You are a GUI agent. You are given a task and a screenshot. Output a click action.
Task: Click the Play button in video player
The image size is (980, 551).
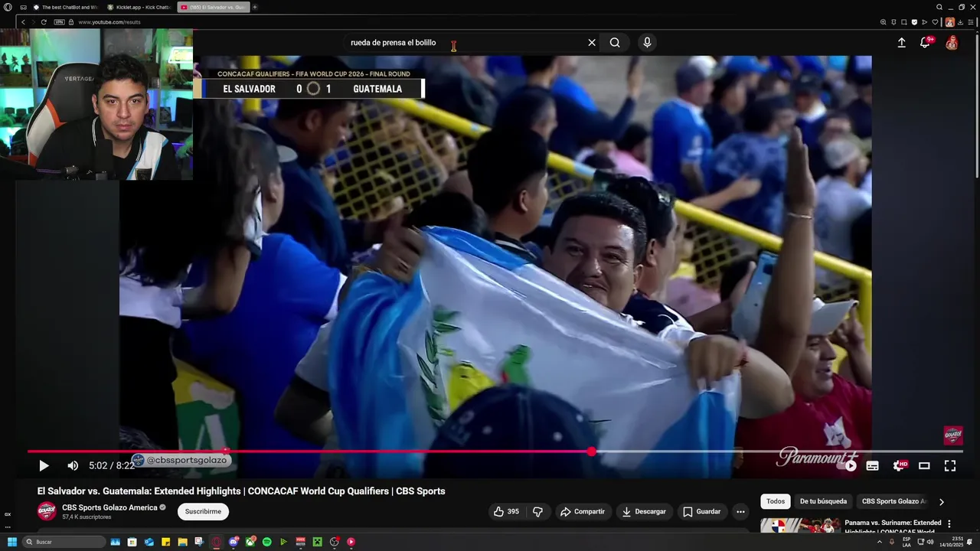[x=44, y=465]
